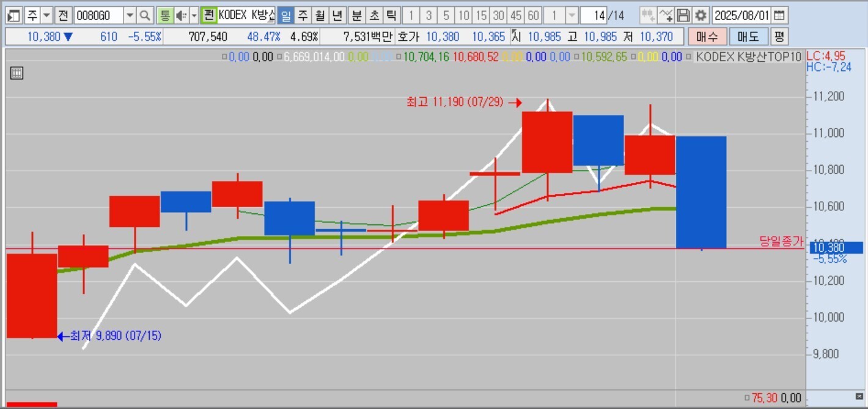This screenshot has height=409, width=868.
Task: Click the date field 2025/08/01
Action: tap(742, 15)
